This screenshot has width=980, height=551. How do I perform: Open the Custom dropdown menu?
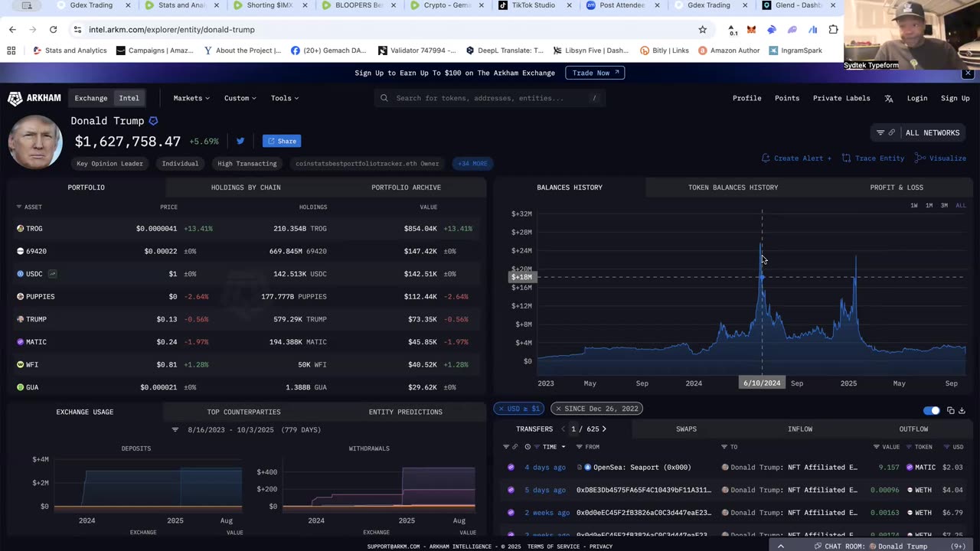click(x=240, y=98)
